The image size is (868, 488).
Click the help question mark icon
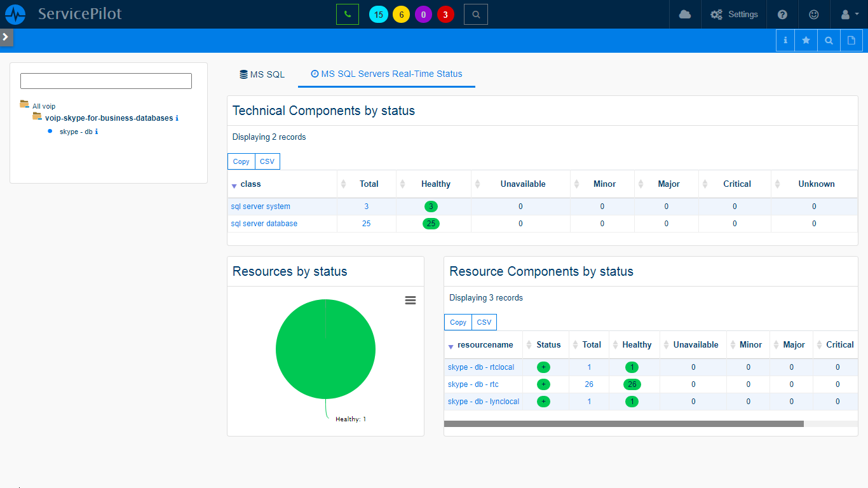tap(782, 14)
